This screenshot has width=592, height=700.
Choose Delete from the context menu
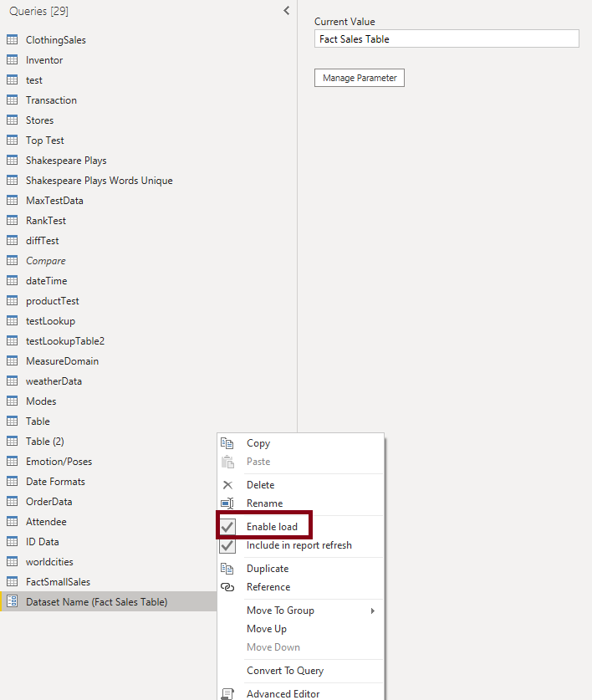(260, 485)
